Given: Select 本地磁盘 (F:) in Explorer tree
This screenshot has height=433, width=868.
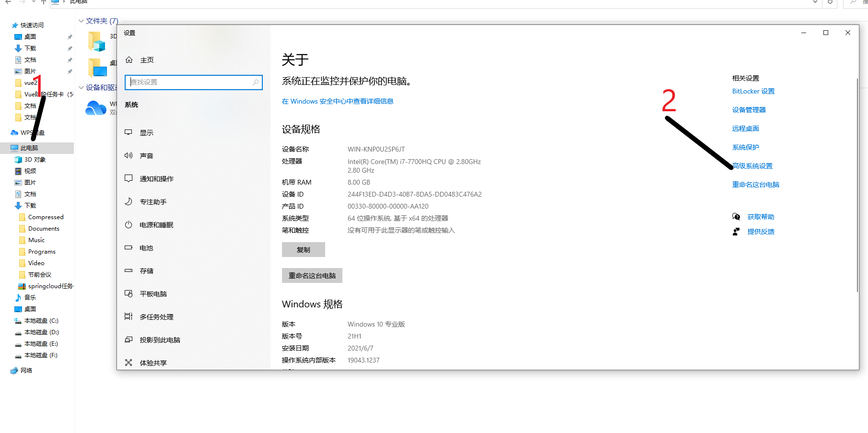Looking at the screenshot, I should 41,355.
